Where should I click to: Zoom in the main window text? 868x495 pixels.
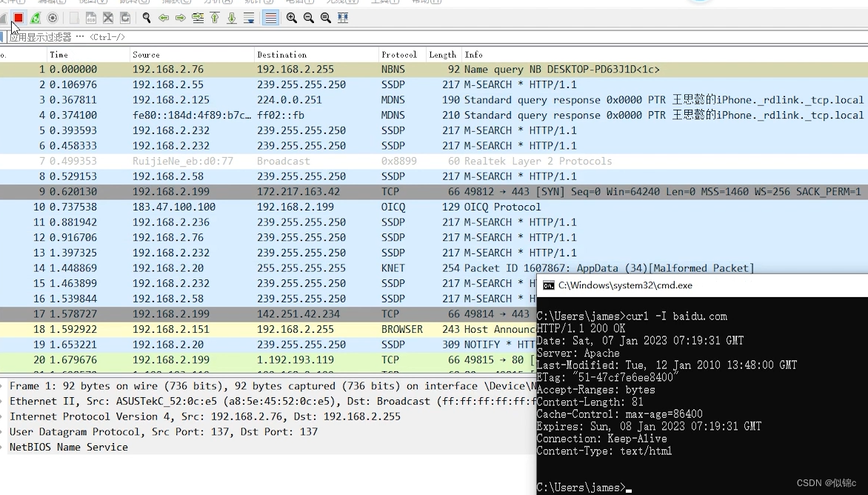(x=292, y=19)
